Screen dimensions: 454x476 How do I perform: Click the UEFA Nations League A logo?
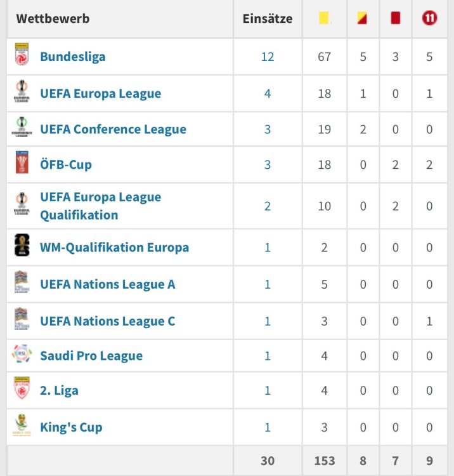[x=22, y=284]
